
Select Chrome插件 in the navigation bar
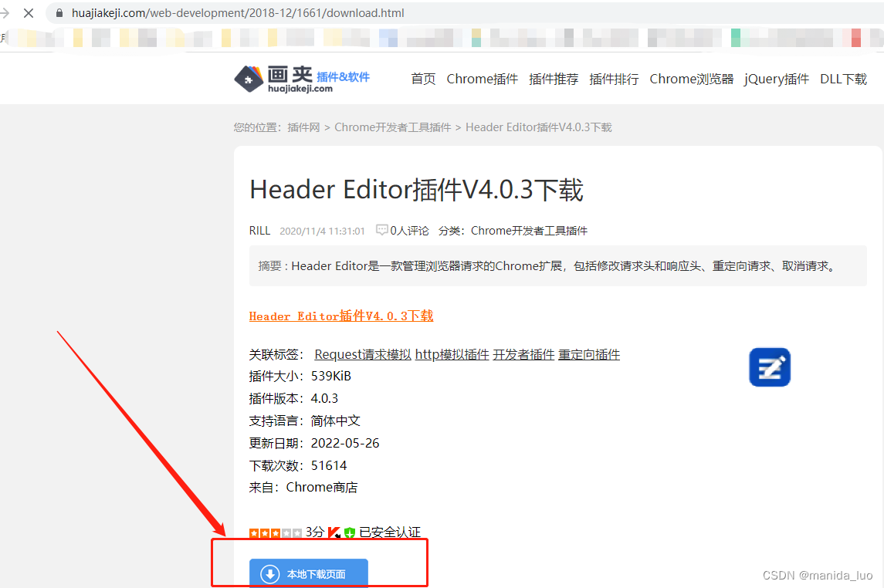(x=482, y=79)
